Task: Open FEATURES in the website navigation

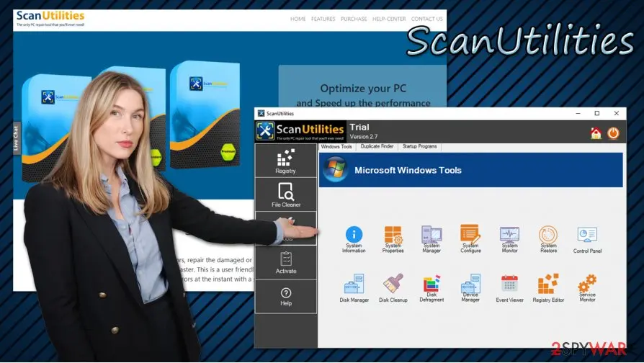Action: 323,19
